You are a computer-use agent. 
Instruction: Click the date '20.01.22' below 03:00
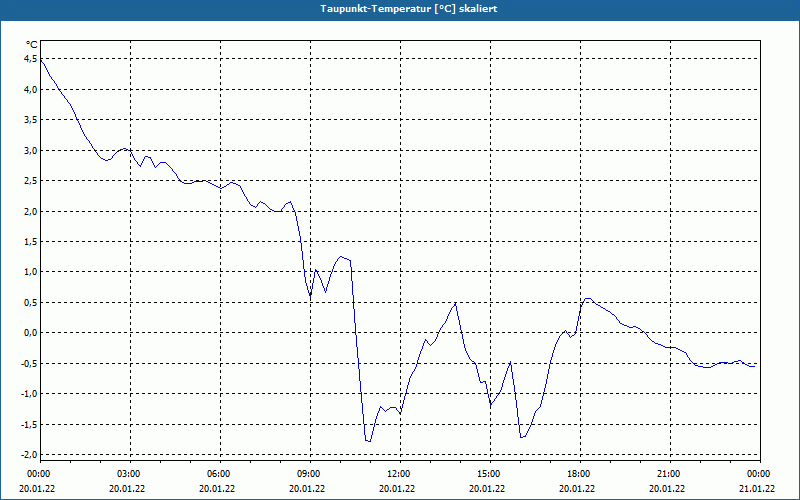[x=127, y=488]
